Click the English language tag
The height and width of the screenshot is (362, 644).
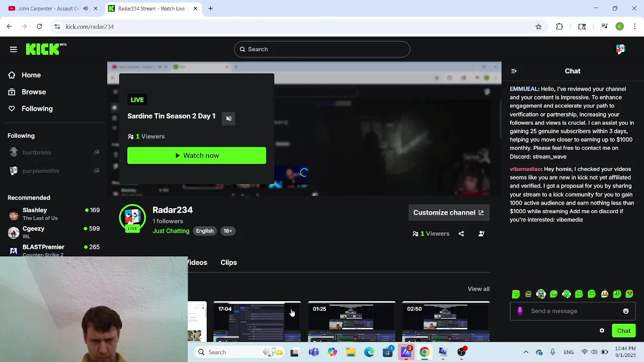[x=205, y=231]
